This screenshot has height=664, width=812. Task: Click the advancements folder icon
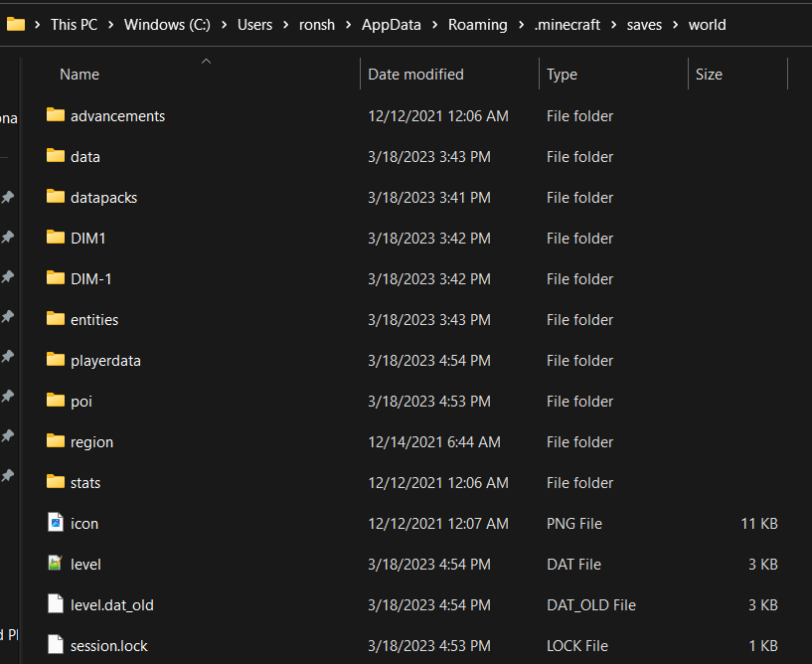[x=56, y=114]
